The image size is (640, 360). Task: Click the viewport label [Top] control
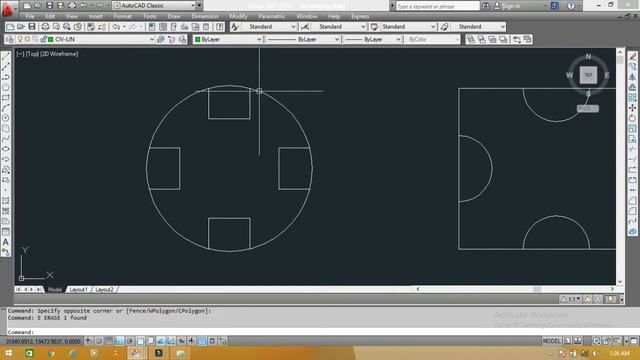coord(32,54)
